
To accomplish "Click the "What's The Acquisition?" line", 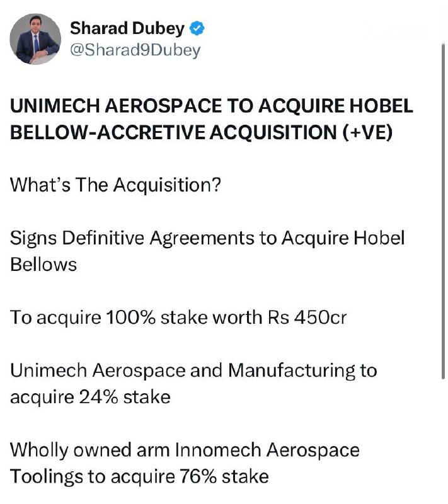I will click(116, 186).
